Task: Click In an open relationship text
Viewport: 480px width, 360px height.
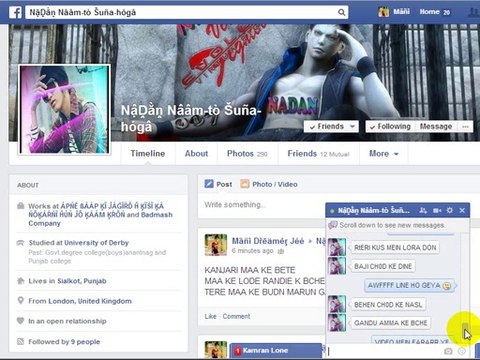Action: pos(67,321)
